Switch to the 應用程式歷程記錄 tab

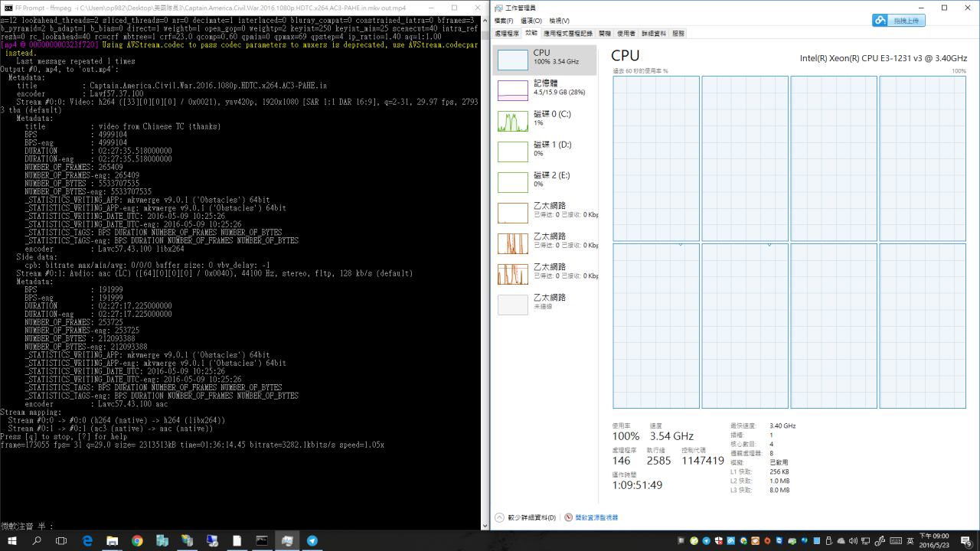tap(568, 34)
